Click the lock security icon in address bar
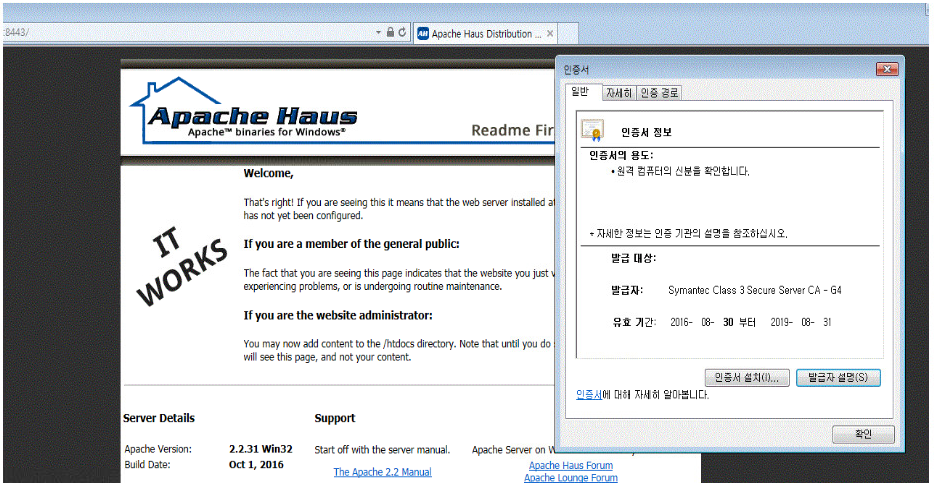 pos(390,32)
